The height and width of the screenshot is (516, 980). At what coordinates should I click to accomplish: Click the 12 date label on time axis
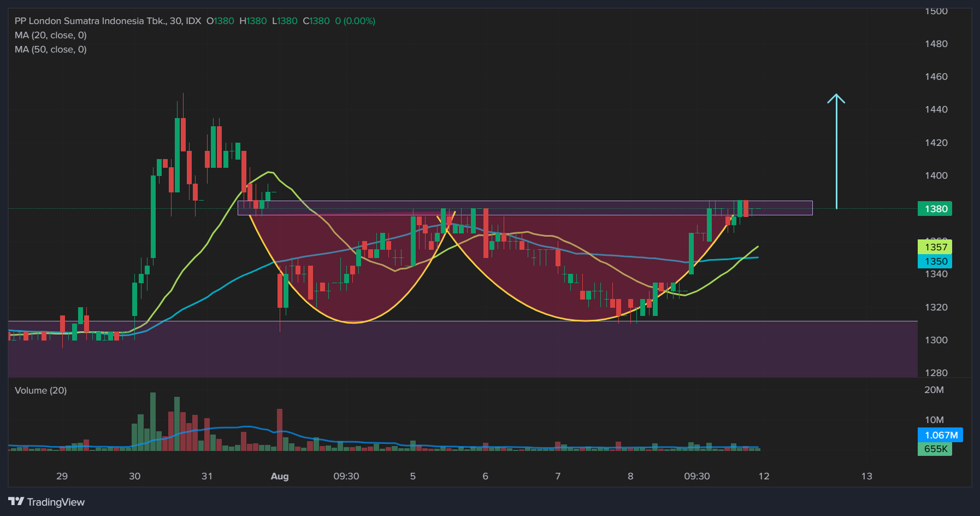764,476
